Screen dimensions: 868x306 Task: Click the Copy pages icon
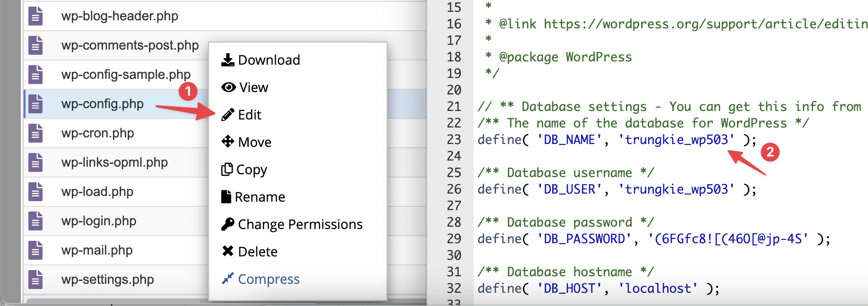227,169
